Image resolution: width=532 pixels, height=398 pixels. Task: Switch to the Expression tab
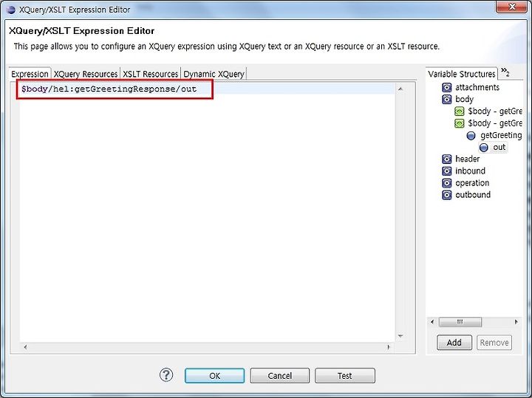click(30, 74)
